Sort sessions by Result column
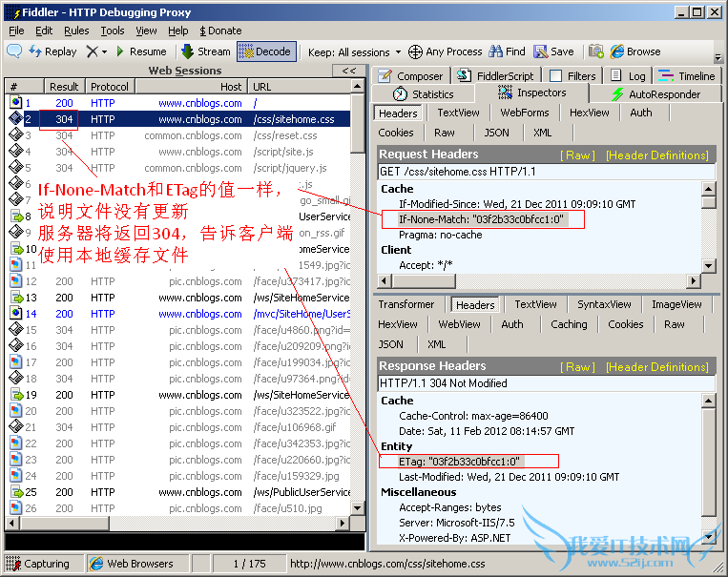This screenshot has width=728, height=577. point(64,87)
